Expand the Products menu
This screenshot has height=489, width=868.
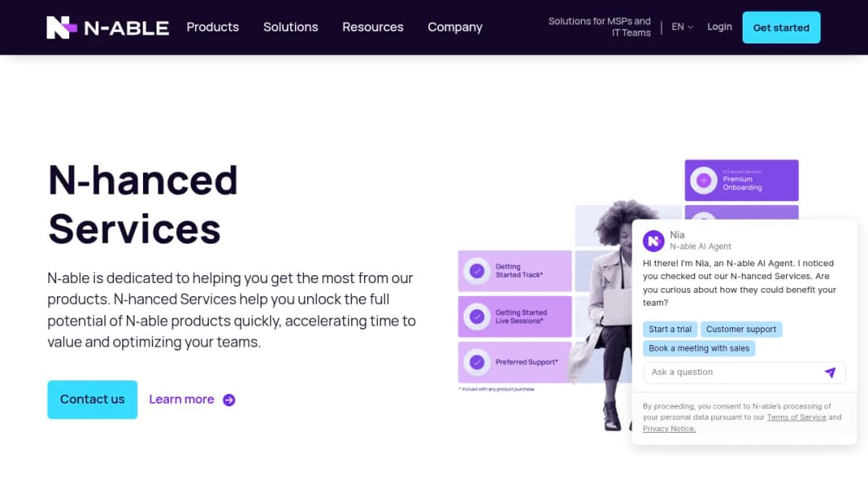(x=212, y=27)
